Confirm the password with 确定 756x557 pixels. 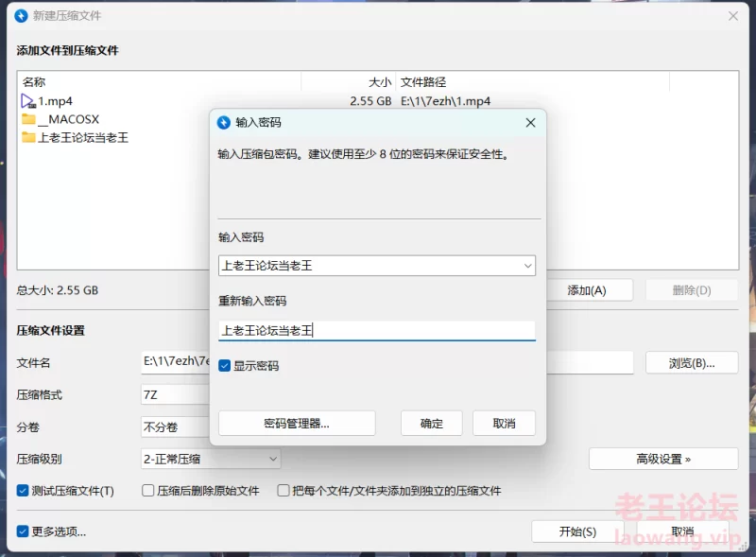click(x=432, y=424)
